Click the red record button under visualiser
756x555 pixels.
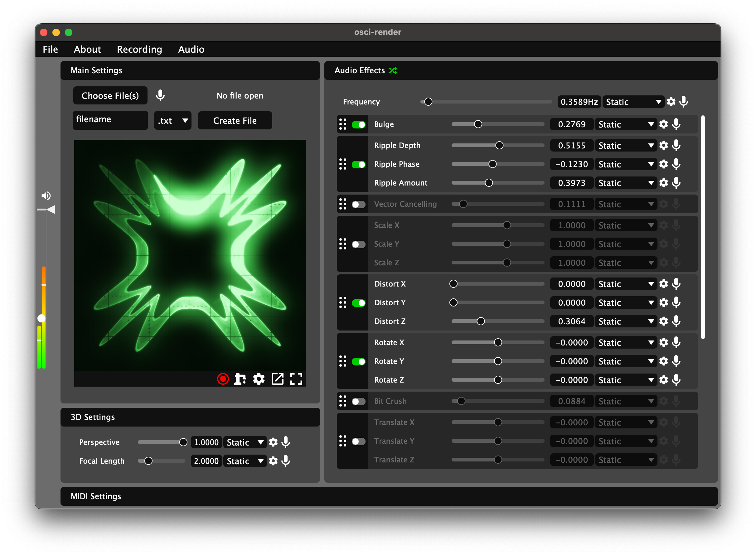pos(223,379)
